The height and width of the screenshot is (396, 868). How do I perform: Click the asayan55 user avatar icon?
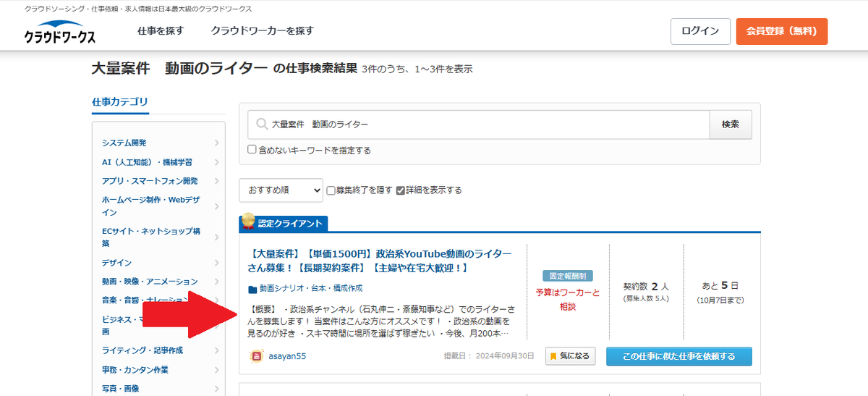tap(256, 356)
